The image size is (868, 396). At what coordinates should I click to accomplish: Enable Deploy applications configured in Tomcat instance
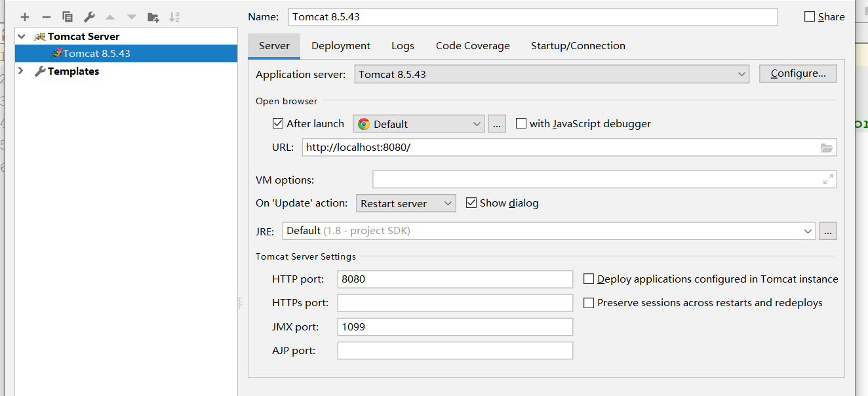(x=589, y=279)
